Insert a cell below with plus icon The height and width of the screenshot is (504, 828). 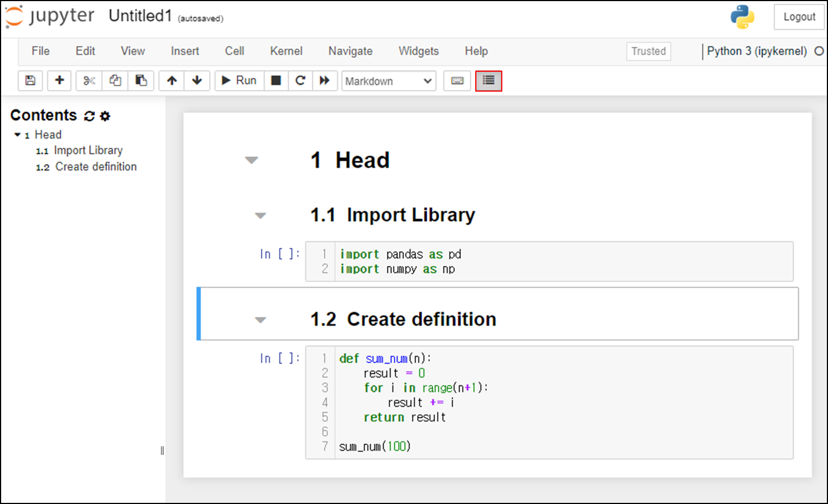pos(59,81)
